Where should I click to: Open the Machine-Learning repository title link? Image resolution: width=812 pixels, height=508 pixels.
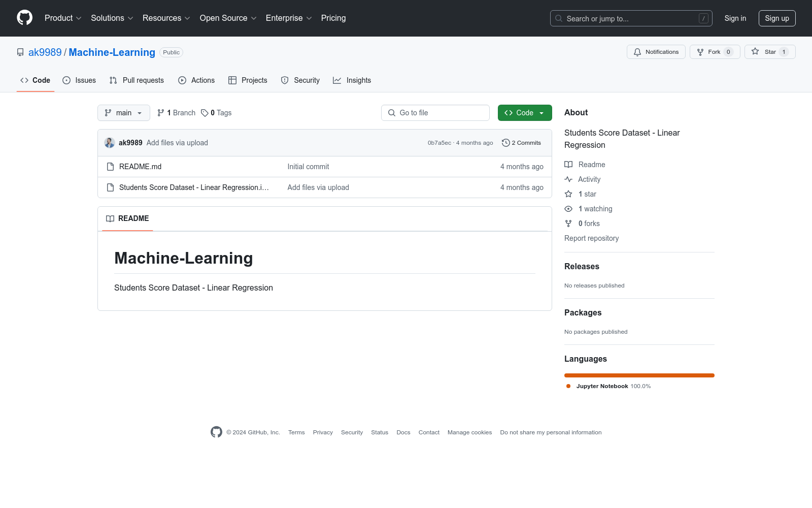click(x=112, y=52)
